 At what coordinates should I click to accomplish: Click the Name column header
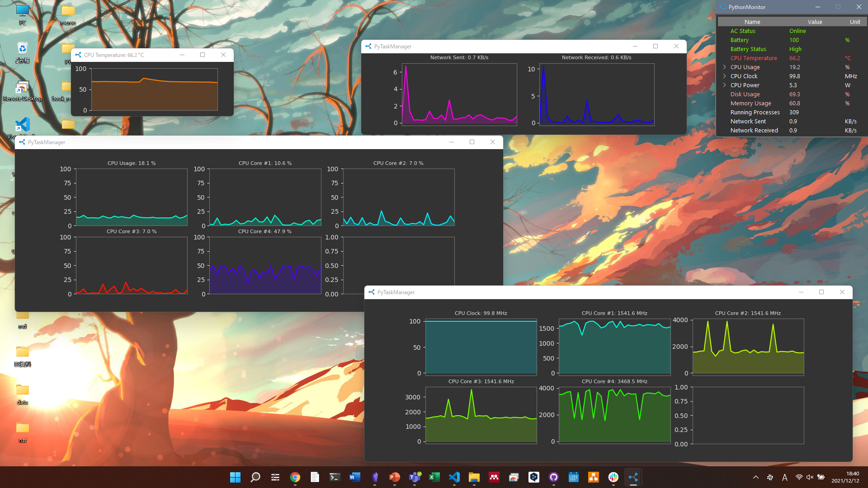pyautogui.click(x=752, y=22)
